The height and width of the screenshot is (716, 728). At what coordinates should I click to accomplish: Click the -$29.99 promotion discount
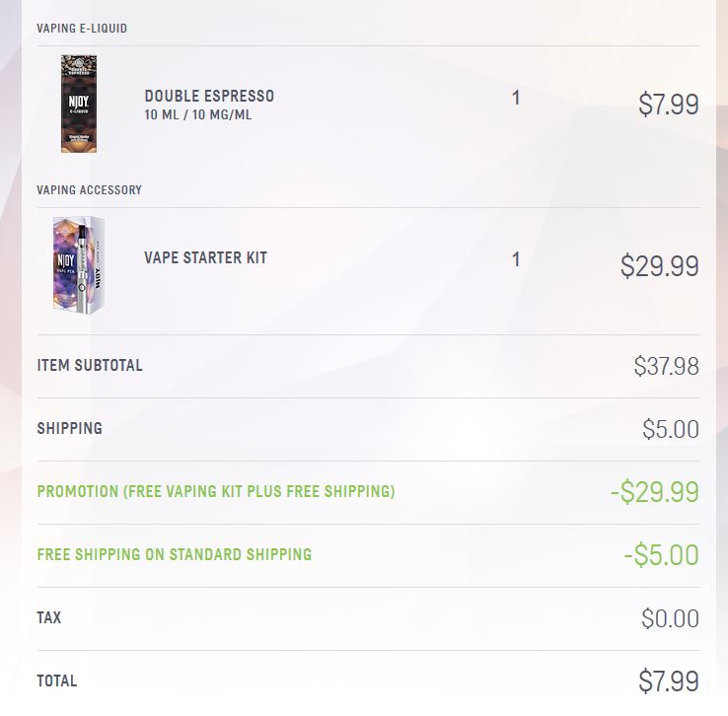[654, 492]
